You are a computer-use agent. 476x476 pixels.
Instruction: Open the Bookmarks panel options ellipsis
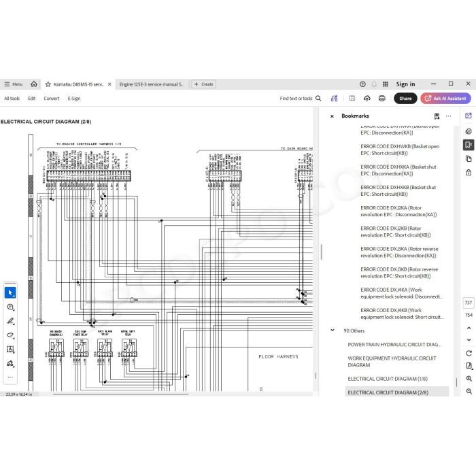448,116
